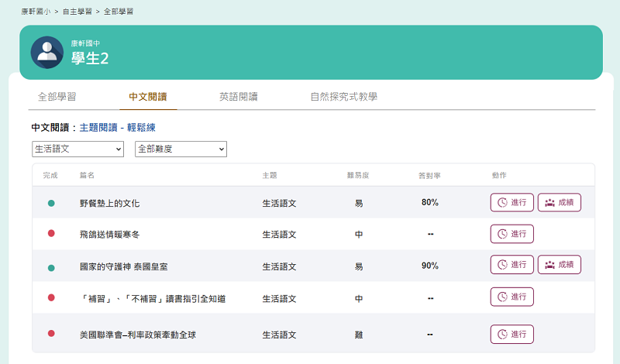Open the 英語閱讀 tab
Screen dimensions: 620x364
click(x=238, y=97)
